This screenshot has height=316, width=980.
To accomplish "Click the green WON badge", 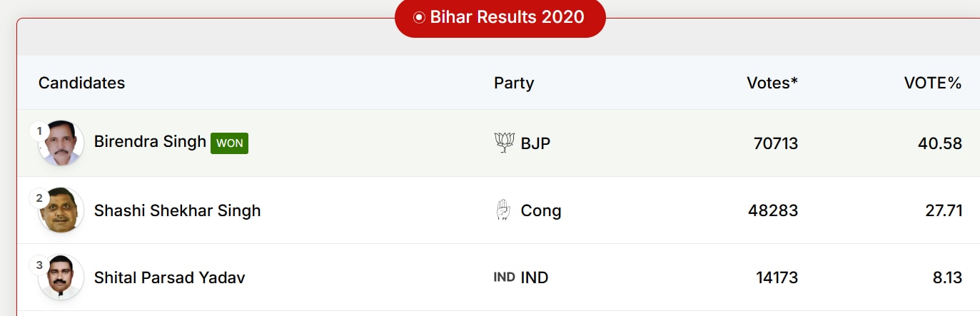I will point(229,143).
